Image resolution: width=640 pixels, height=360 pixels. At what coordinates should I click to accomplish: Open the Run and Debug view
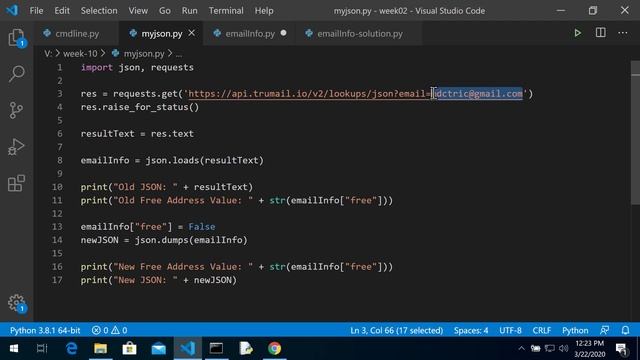16,147
